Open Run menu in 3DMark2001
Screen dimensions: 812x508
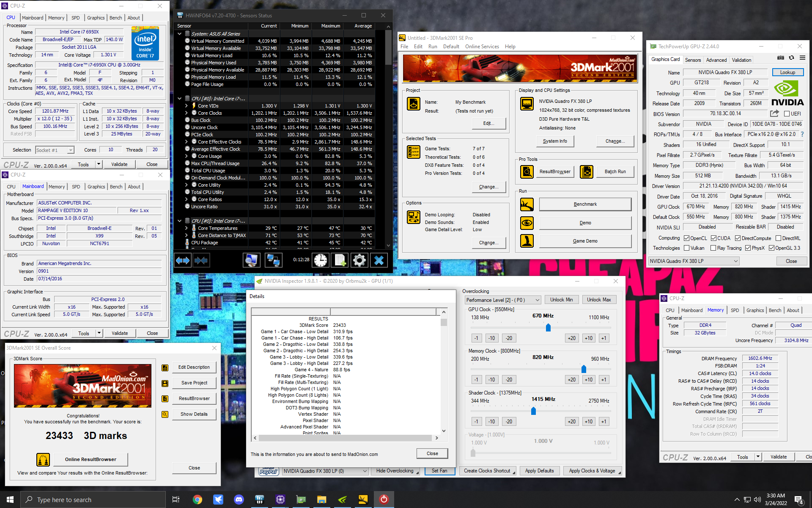(x=433, y=47)
